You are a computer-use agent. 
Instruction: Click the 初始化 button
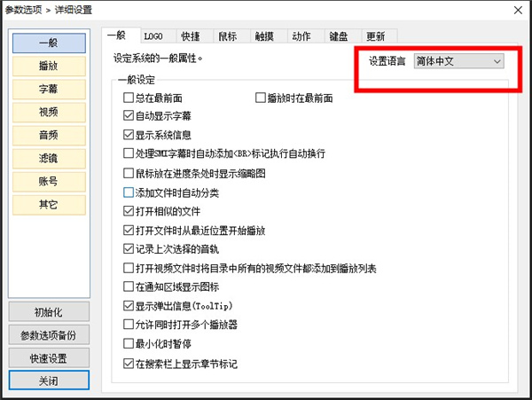tap(49, 311)
